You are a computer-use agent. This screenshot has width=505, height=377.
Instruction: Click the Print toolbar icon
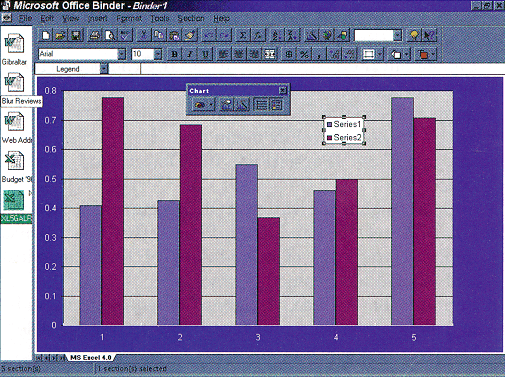click(95, 35)
